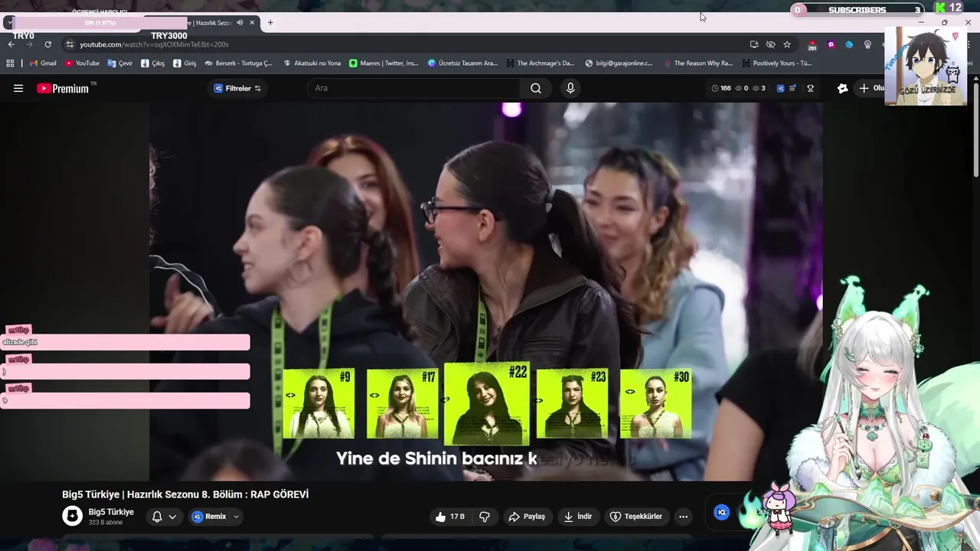
Task: Open the Akatsuki no Yona bookmark
Action: click(x=312, y=64)
